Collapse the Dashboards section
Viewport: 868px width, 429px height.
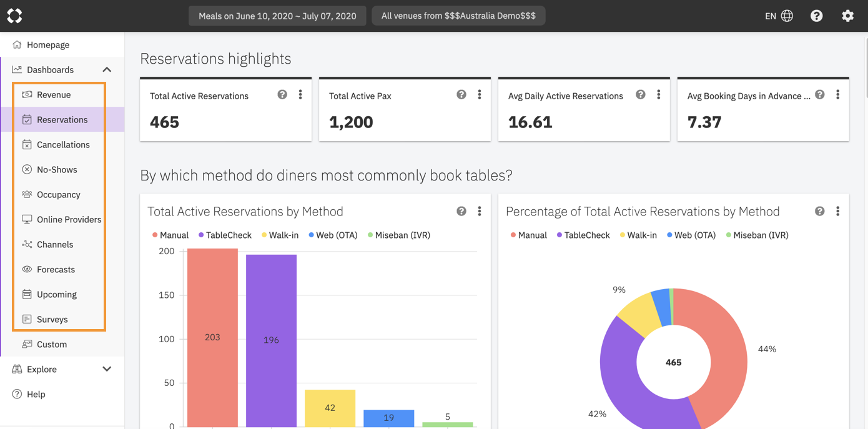(107, 69)
